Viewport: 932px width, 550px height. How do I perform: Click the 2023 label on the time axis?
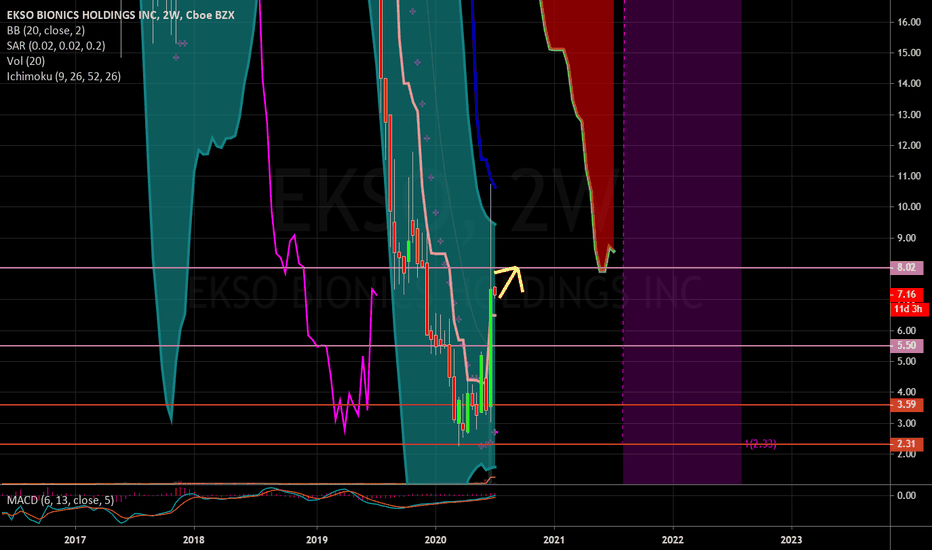click(x=791, y=540)
